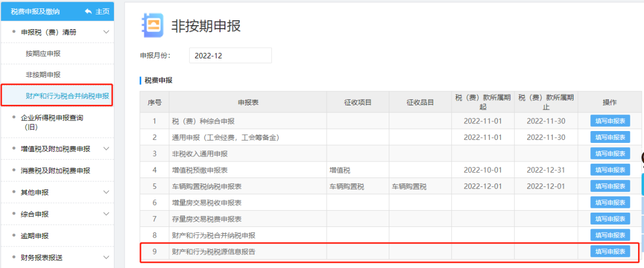
Task: Click the 2022-10-01 start date cell
Action: click(483, 170)
